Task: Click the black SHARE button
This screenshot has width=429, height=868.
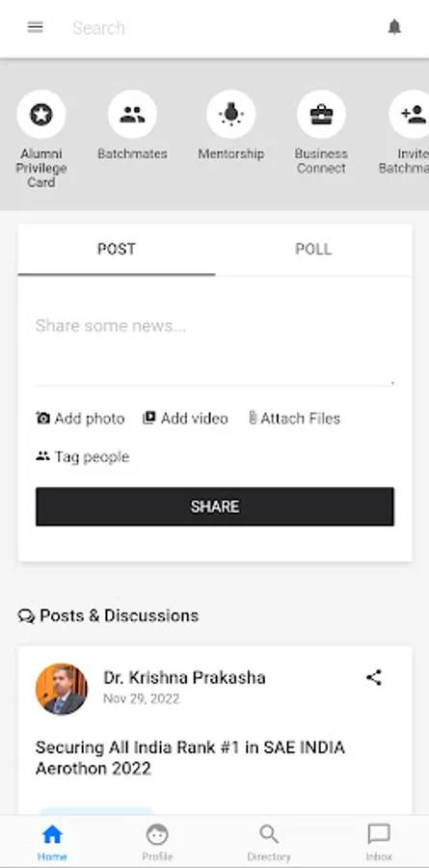Action: click(x=215, y=506)
